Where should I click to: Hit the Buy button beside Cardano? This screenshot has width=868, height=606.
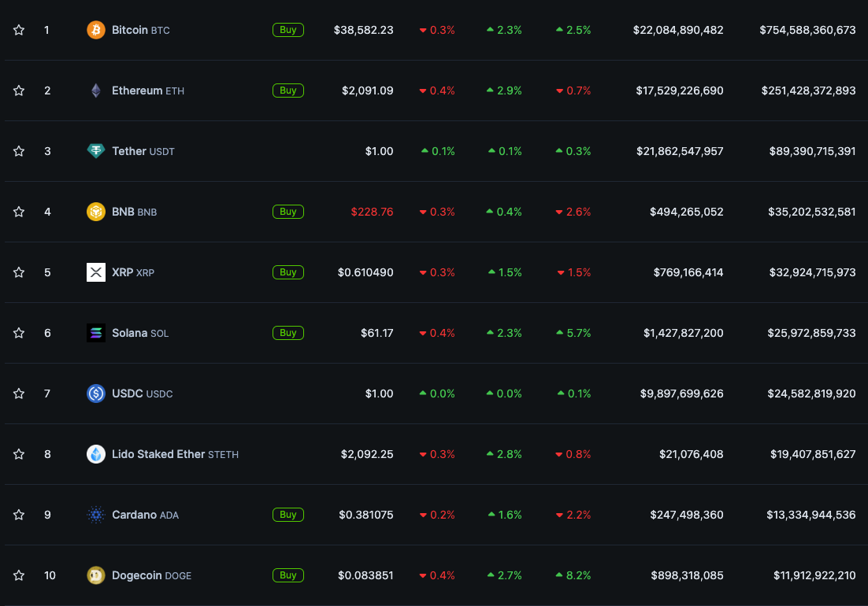(x=288, y=515)
